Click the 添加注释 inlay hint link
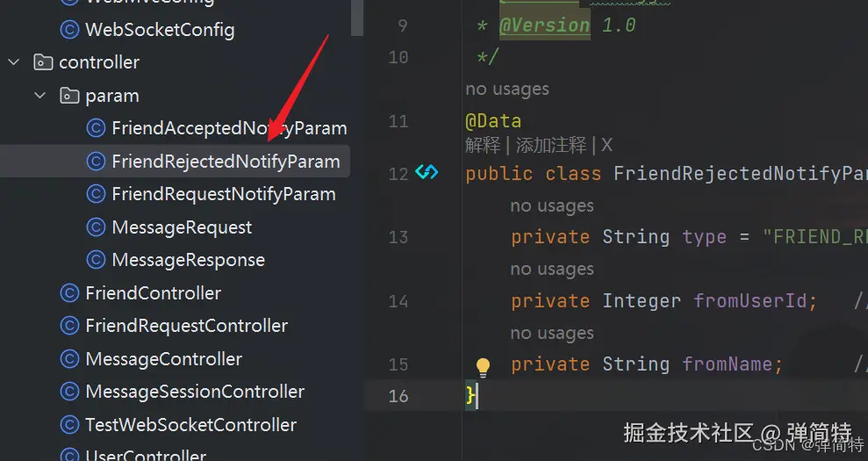This screenshot has width=868, height=461. [x=551, y=145]
